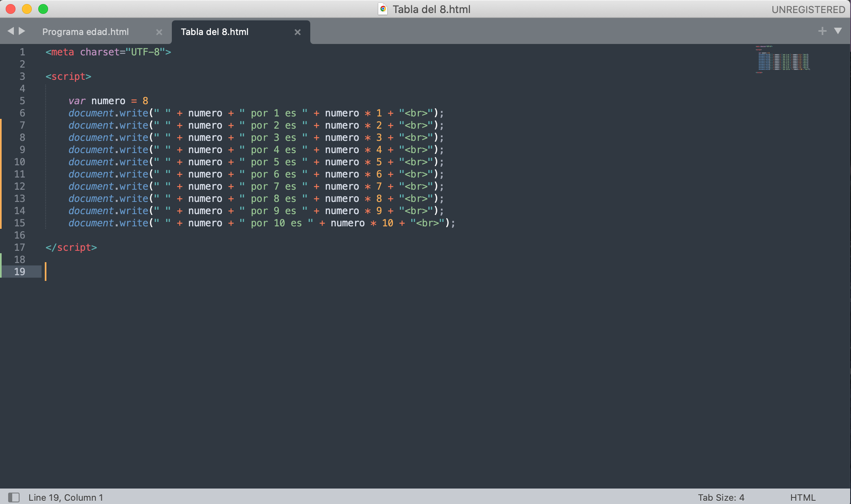851x504 pixels.
Task: Click first numero on line 11
Action: pos(205,174)
